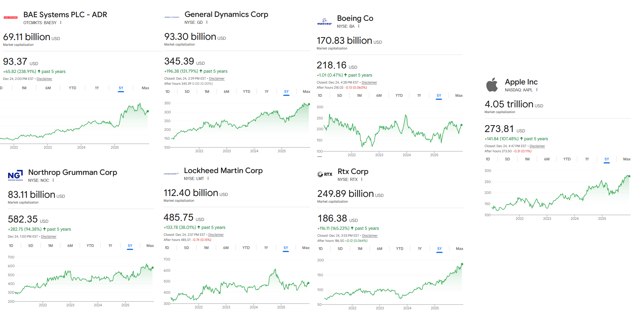Select the Max range on Apple chart
The width and height of the screenshot is (644, 319).
627,159
